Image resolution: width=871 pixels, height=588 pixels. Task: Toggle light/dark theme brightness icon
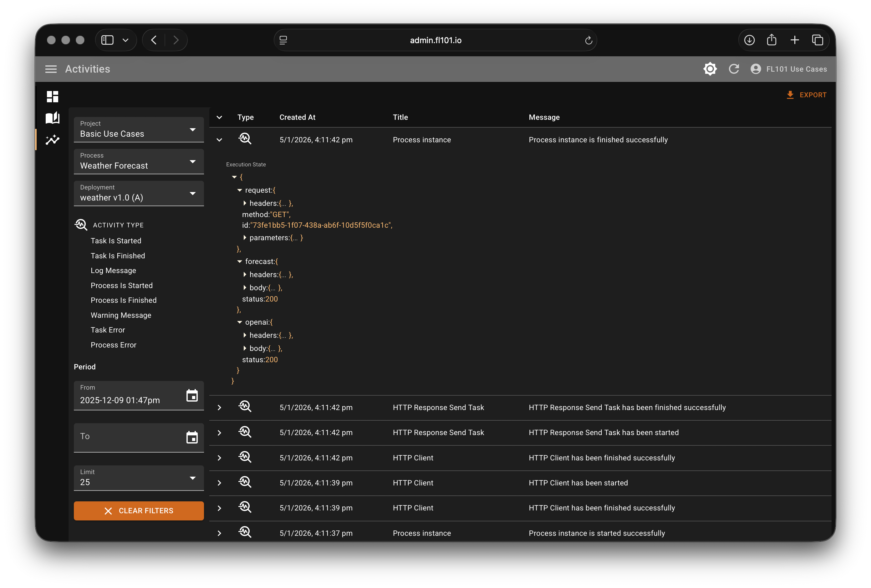tap(710, 69)
